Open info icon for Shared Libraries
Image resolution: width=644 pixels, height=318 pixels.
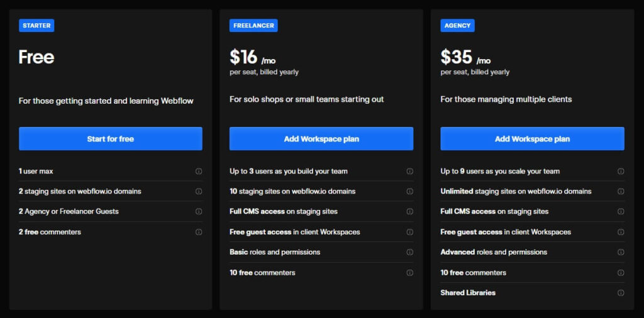coord(621,293)
